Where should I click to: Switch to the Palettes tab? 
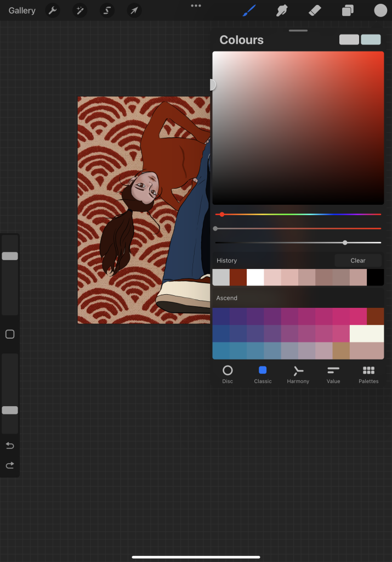(368, 374)
